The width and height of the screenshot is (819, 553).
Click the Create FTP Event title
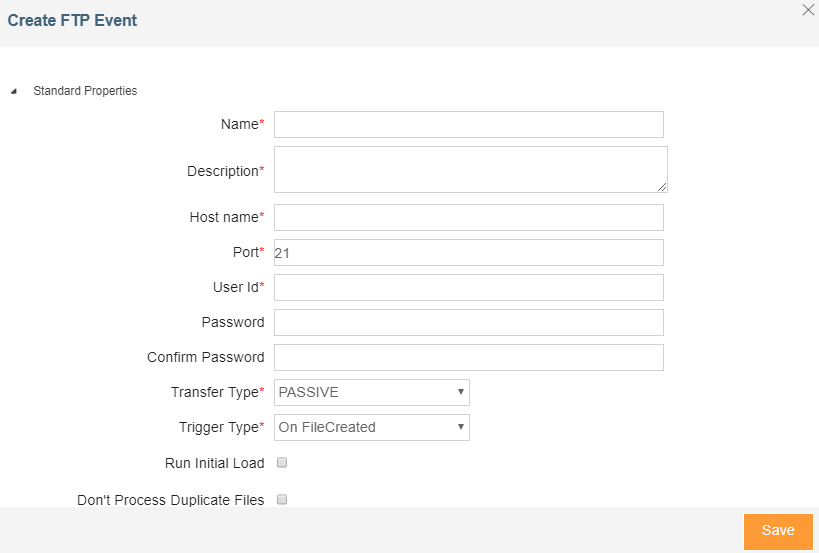pyautogui.click(x=72, y=20)
